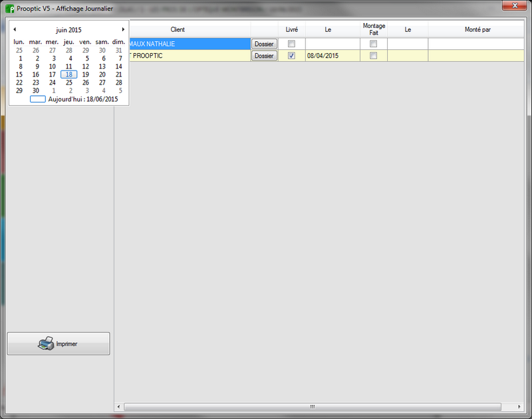Pick grayed May 25 in calendar
The image size is (532, 419).
19,50
